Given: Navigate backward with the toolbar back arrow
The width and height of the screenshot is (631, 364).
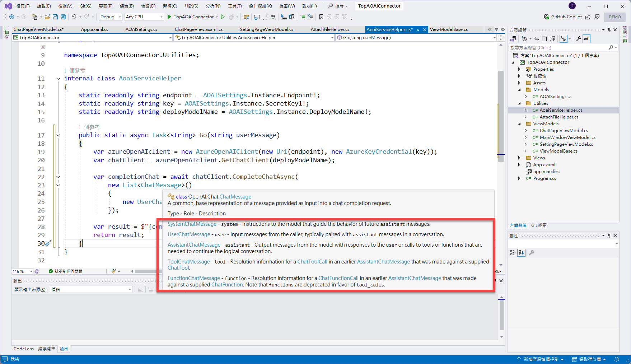Looking at the screenshot, I should [x=11, y=17].
